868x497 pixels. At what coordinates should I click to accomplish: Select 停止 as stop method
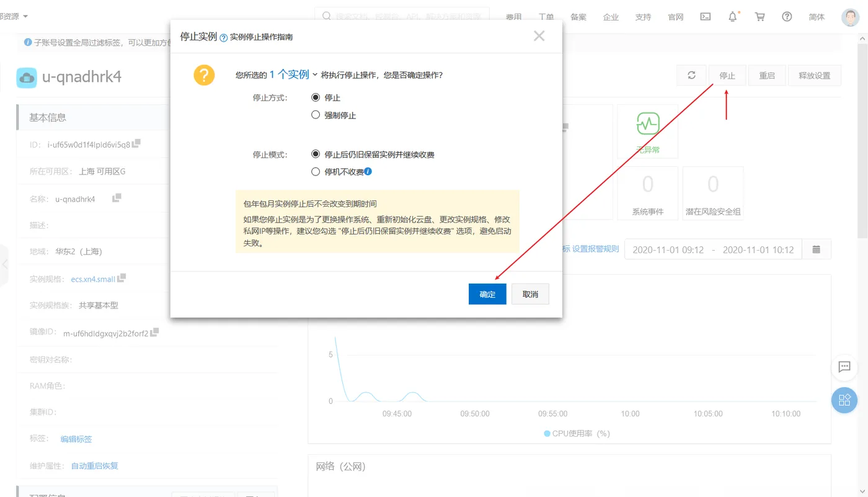pos(316,97)
